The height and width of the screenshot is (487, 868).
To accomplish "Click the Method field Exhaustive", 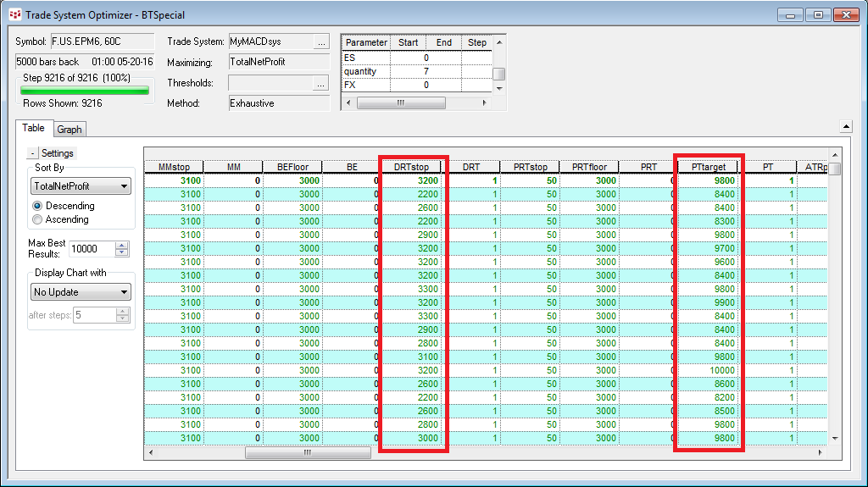I will (279, 103).
